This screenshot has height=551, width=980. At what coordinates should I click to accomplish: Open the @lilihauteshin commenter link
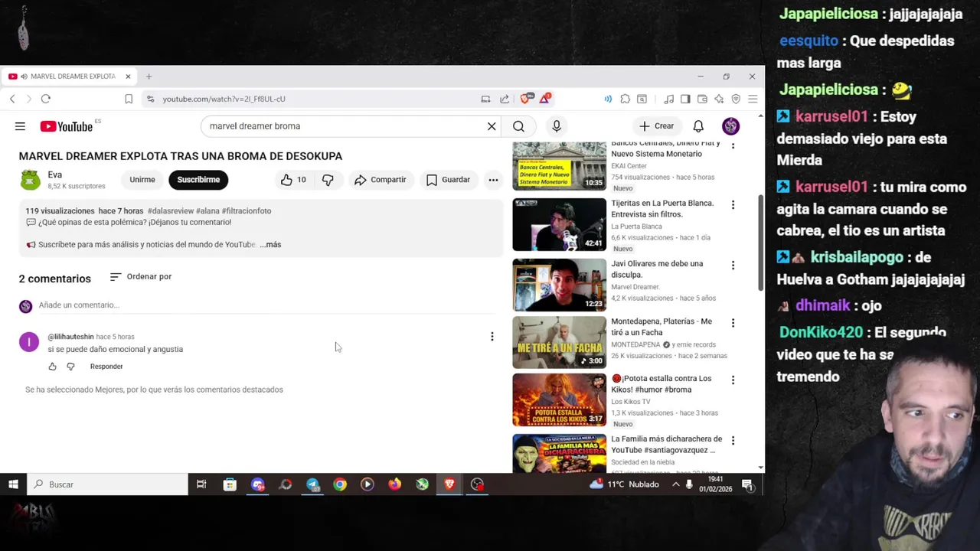(x=70, y=337)
